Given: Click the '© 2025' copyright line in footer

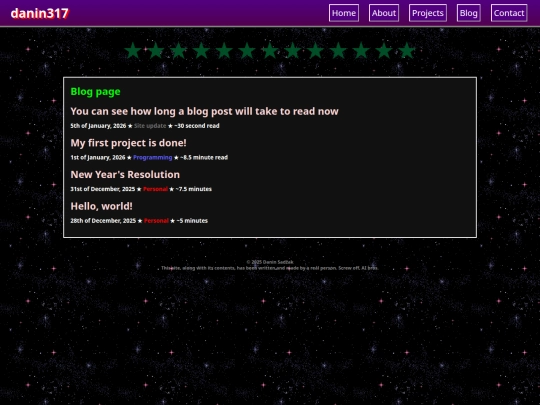Looking at the screenshot, I should 270,262.
